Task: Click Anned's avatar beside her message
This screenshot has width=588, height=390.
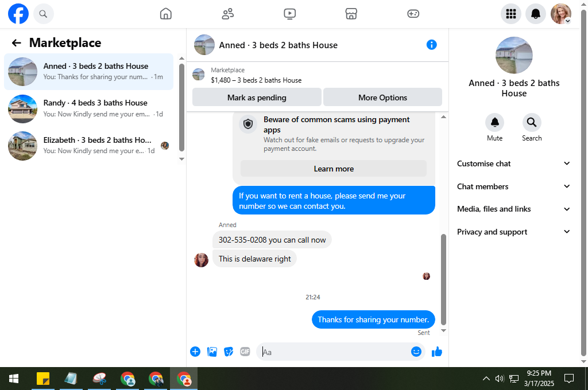Action: coord(201,260)
